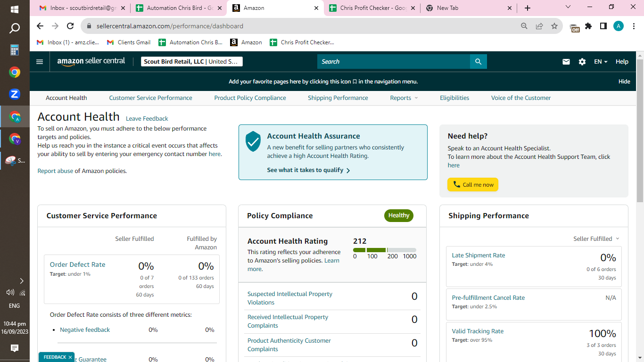Expand the taskbar chevron arrow
644x362 pixels.
click(x=21, y=281)
